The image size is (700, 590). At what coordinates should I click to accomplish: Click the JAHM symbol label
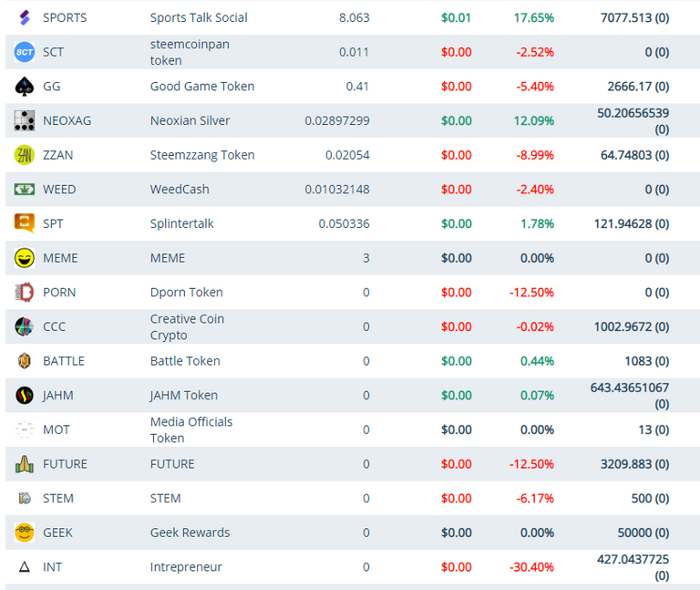[58, 395]
